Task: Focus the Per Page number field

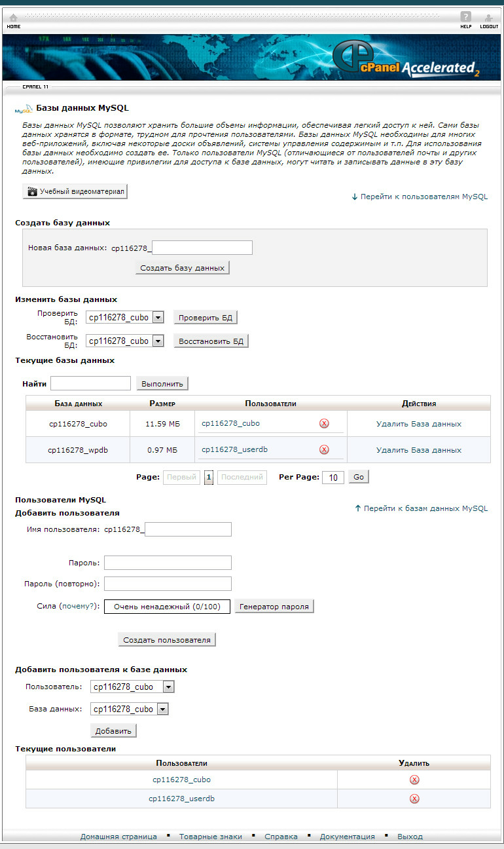Action: tap(333, 478)
